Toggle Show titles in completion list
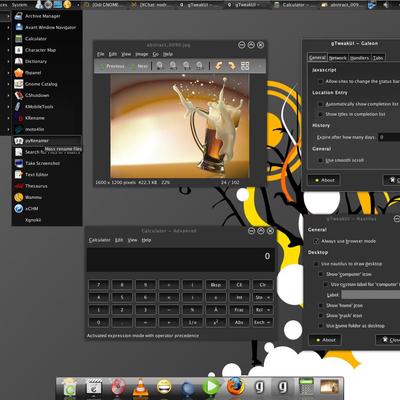The height and width of the screenshot is (400, 400). pos(321,114)
